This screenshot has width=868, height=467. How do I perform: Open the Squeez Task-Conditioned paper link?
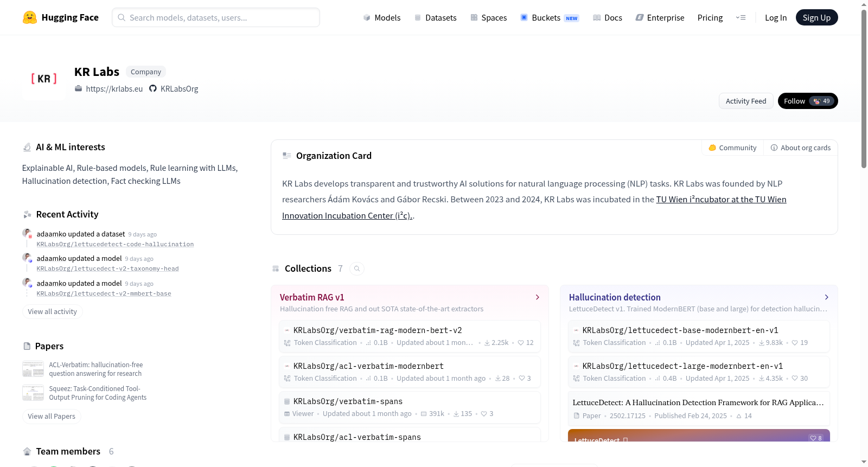tap(98, 393)
